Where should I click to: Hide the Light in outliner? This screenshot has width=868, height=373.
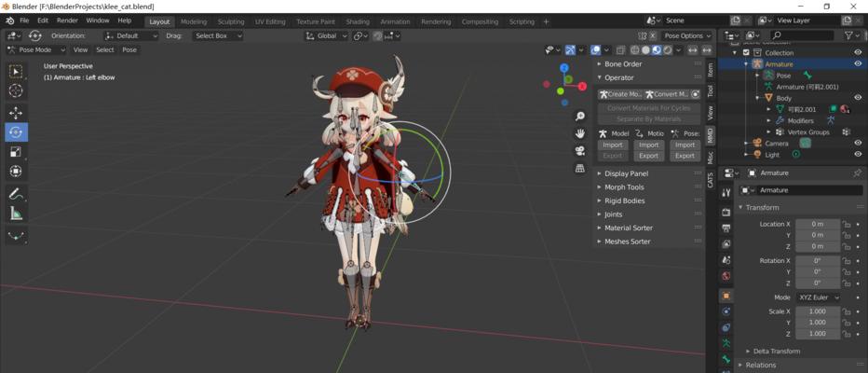858,155
